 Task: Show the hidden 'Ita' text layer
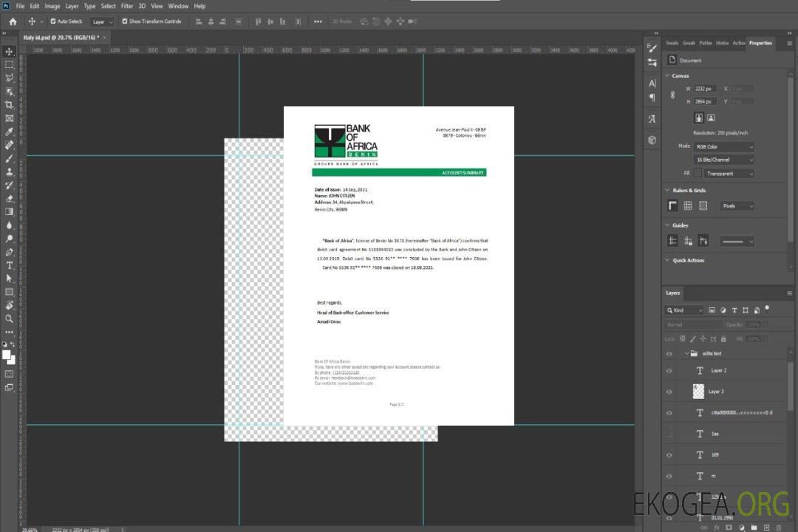click(x=669, y=434)
